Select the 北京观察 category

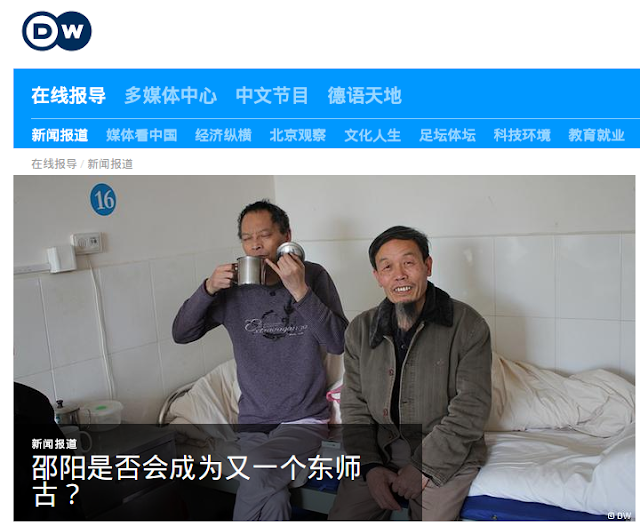(x=298, y=135)
